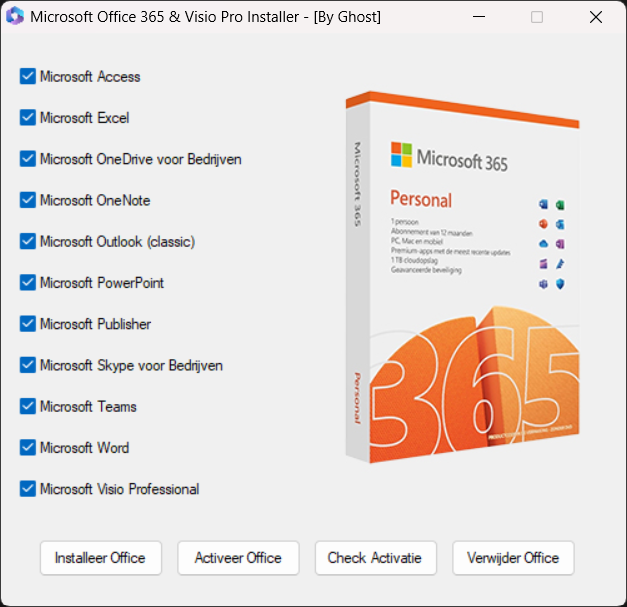Viewport: 627px width, 607px height.
Task: Click the Check Activatie button
Action: click(375, 558)
